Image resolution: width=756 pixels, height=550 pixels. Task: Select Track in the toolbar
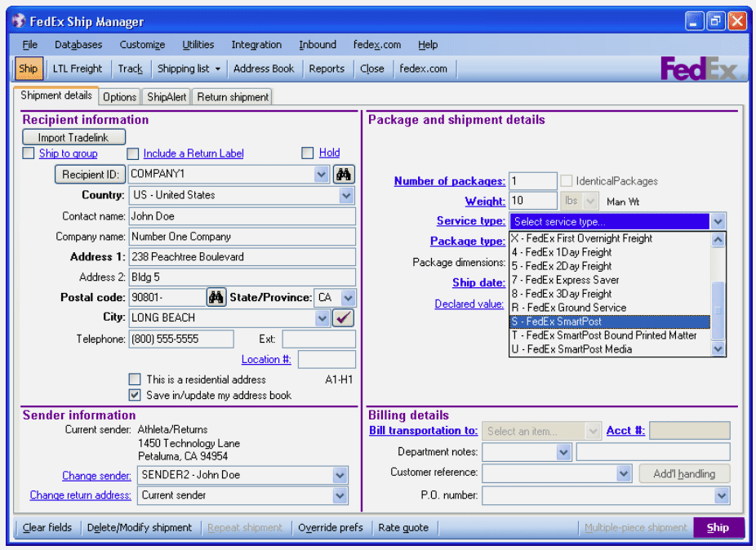pos(130,69)
